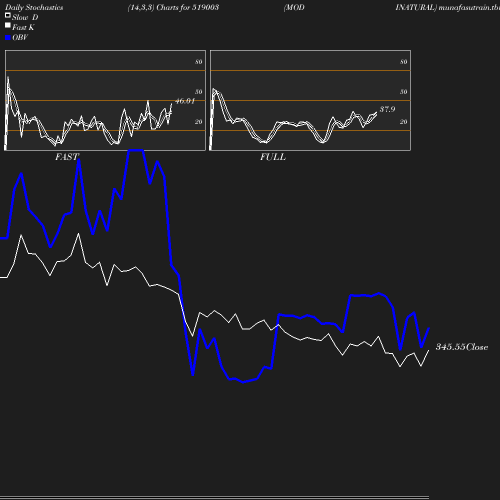This screenshot has width=500, height=500.
Task: Click the 'Daily Stochastics' title text
Action: (34, 7)
